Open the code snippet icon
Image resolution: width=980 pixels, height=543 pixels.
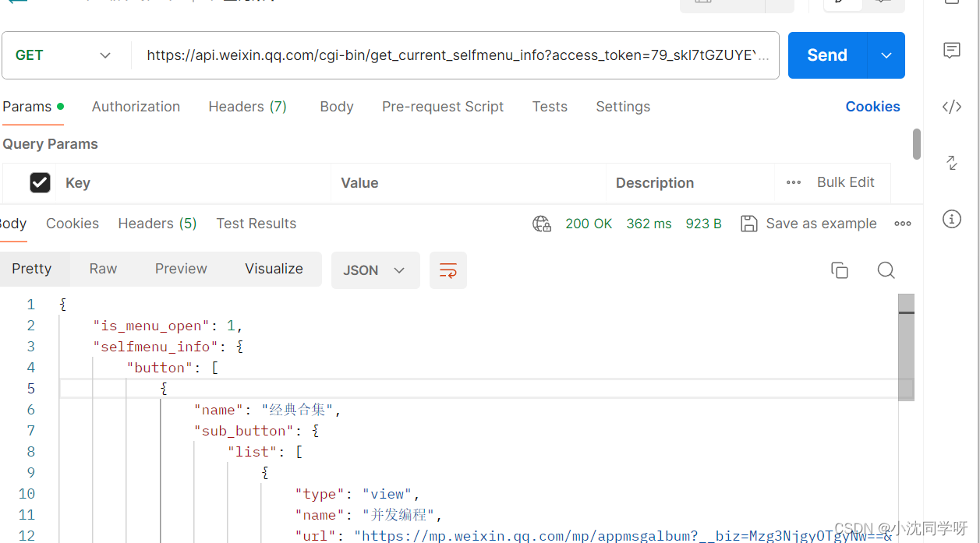(x=951, y=107)
